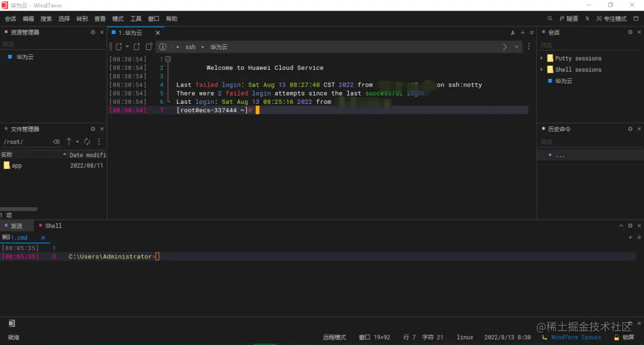644x345 pixels.
Task: Open the address bar dropdown chevron
Action: point(516,47)
